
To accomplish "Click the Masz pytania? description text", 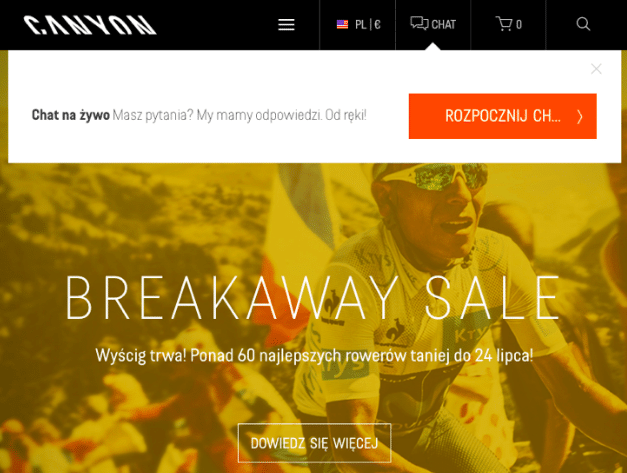I will 240,115.
